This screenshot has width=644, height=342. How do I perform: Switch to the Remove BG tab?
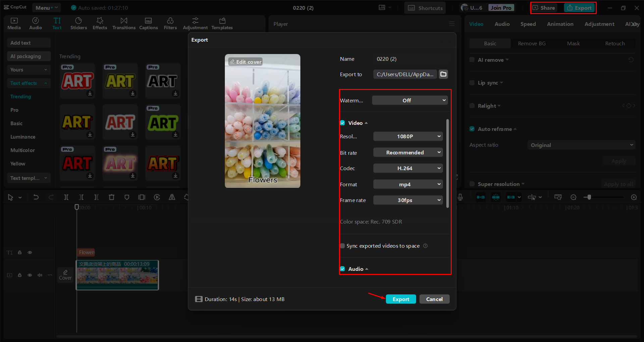[532, 43]
